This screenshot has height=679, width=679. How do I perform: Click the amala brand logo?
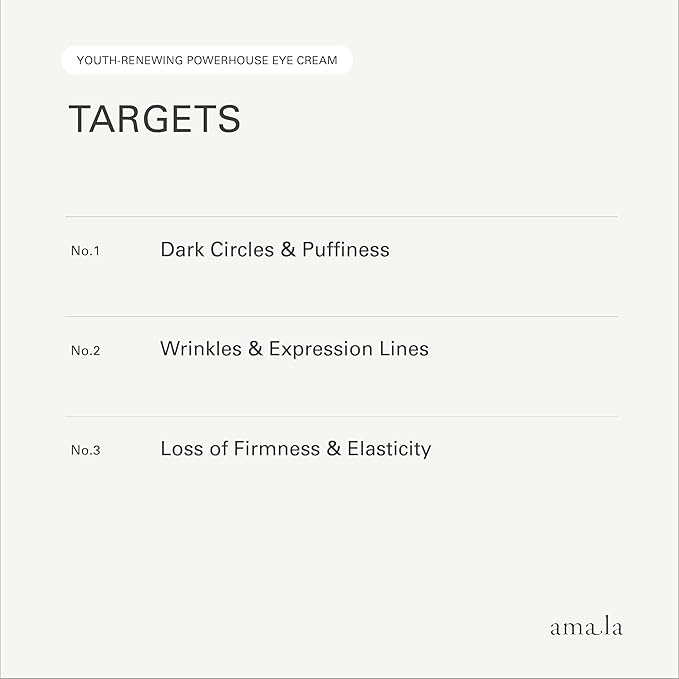(585, 627)
